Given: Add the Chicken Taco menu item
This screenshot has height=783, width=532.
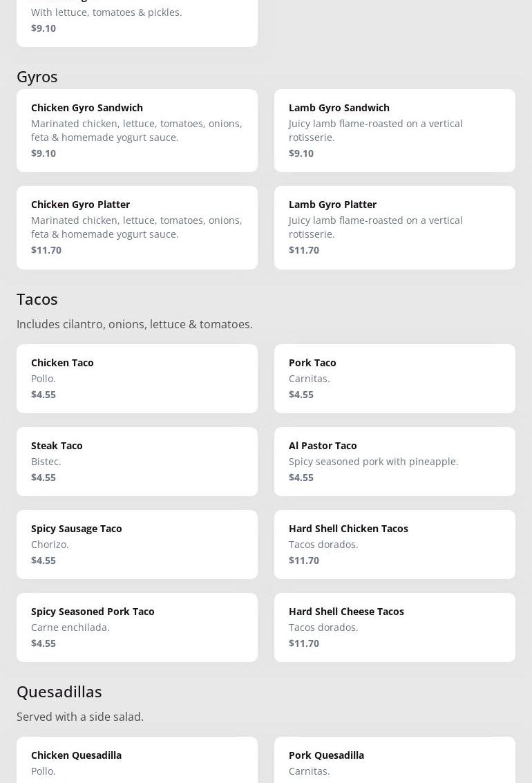Looking at the screenshot, I should coord(137,378).
